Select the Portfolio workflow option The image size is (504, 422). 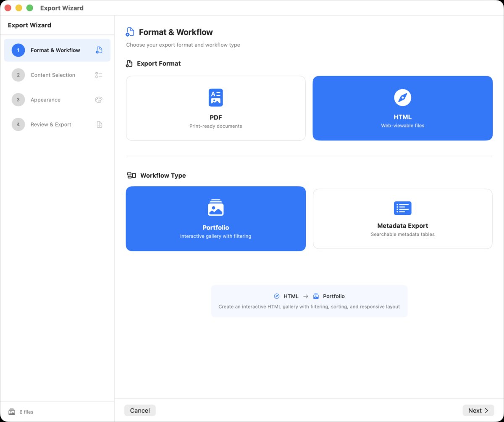(215, 219)
